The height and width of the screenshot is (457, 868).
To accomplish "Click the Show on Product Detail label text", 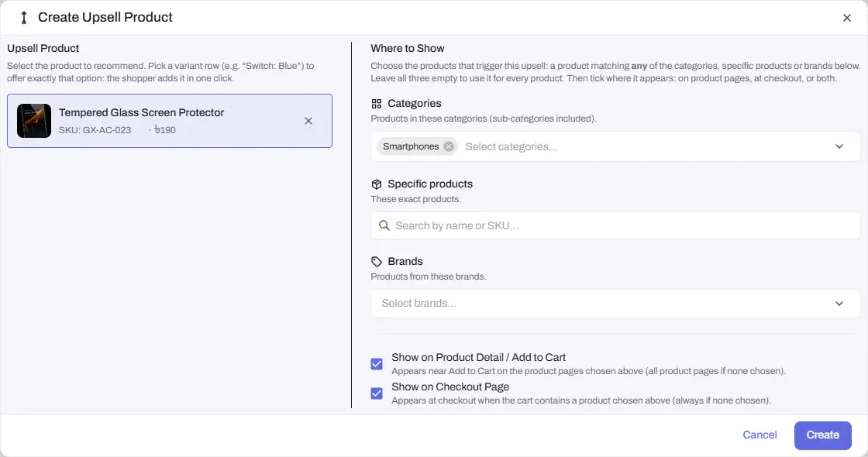I will point(478,357).
